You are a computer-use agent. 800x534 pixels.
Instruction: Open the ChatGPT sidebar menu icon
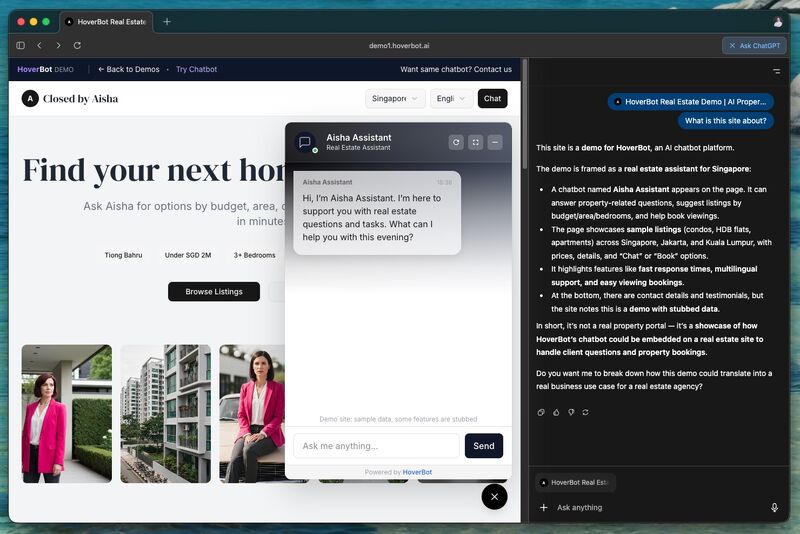tap(777, 71)
